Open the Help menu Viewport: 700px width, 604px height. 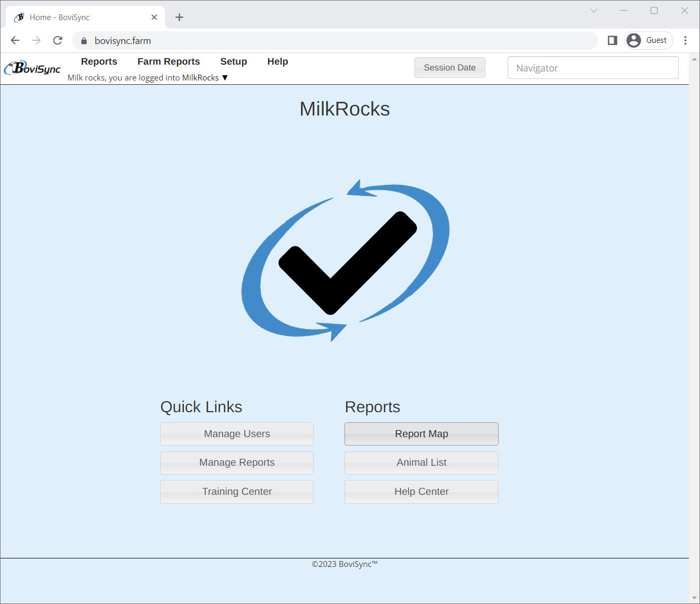tap(278, 61)
